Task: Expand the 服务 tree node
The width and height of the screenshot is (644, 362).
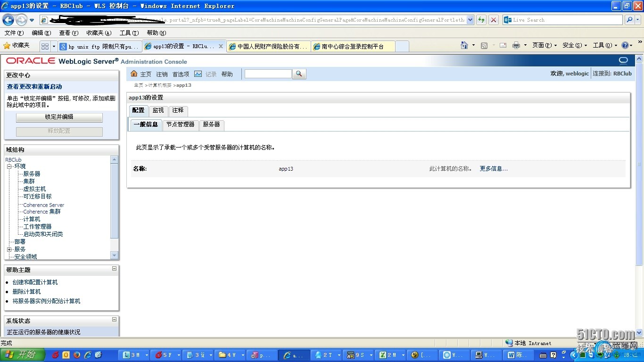Action: coord(9,249)
